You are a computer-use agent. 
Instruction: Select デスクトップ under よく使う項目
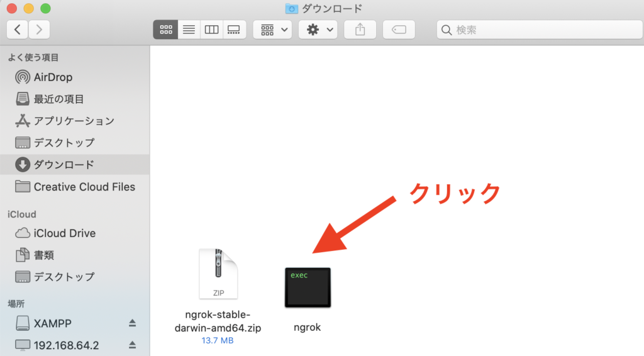click(75, 143)
